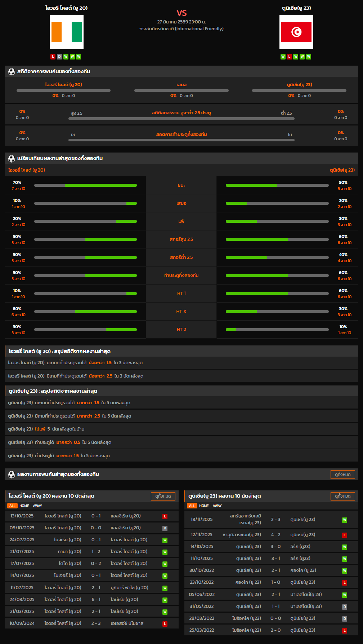
Task: Click soccer ball icon beside head-to-head stats header
Action: (12, 72)
